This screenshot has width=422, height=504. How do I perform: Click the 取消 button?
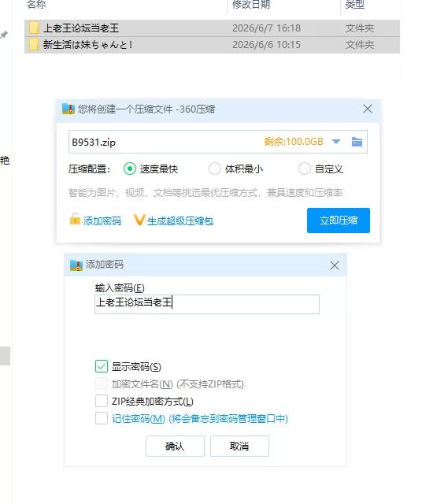click(239, 446)
